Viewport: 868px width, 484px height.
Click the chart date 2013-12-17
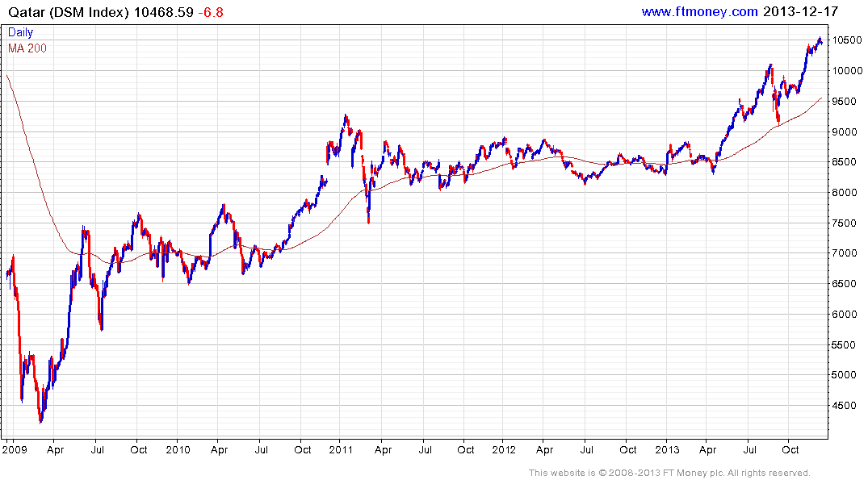tap(800, 11)
